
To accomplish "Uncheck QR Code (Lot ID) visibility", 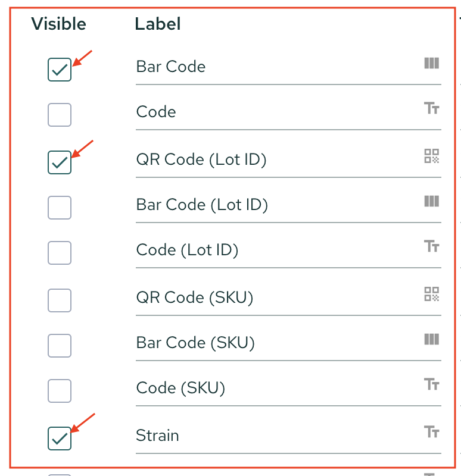I will tap(59, 162).
